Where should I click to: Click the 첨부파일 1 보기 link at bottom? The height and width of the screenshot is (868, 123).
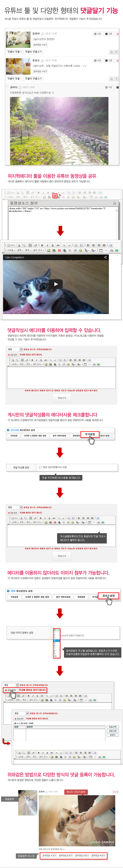point(49,856)
